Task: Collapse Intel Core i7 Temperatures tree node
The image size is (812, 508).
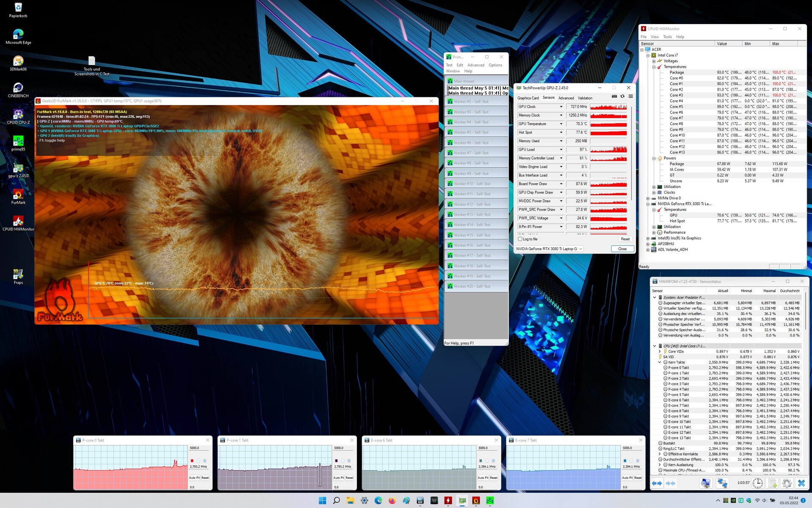Action: [x=654, y=67]
